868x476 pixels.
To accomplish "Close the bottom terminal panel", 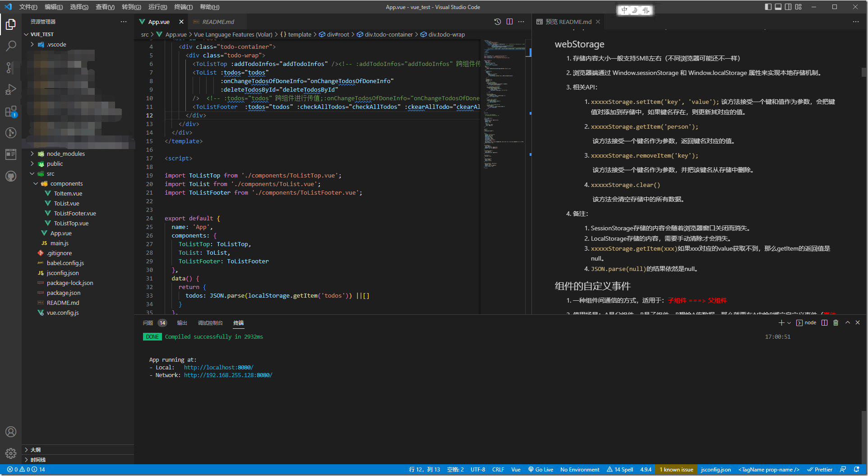I will [x=858, y=322].
